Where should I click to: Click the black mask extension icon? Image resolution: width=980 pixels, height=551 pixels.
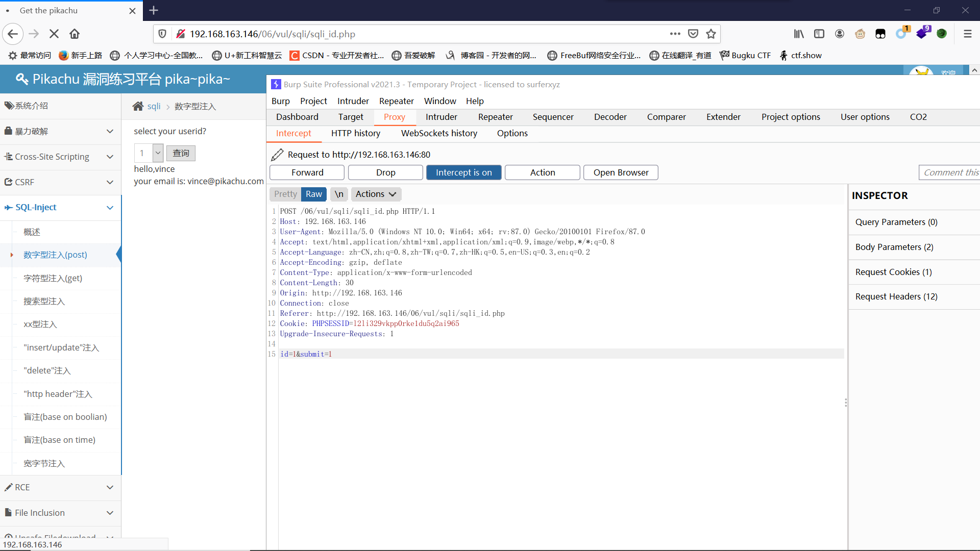(x=880, y=34)
